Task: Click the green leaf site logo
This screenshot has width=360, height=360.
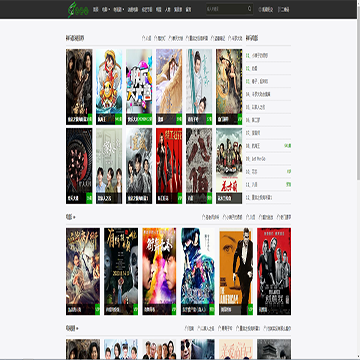Action: click(78, 10)
